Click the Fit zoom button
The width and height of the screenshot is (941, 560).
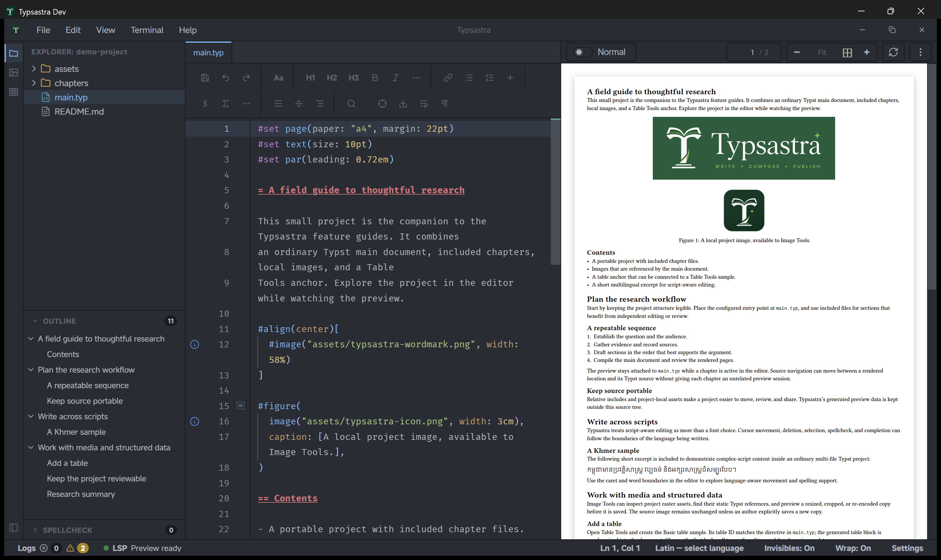pyautogui.click(x=822, y=52)
